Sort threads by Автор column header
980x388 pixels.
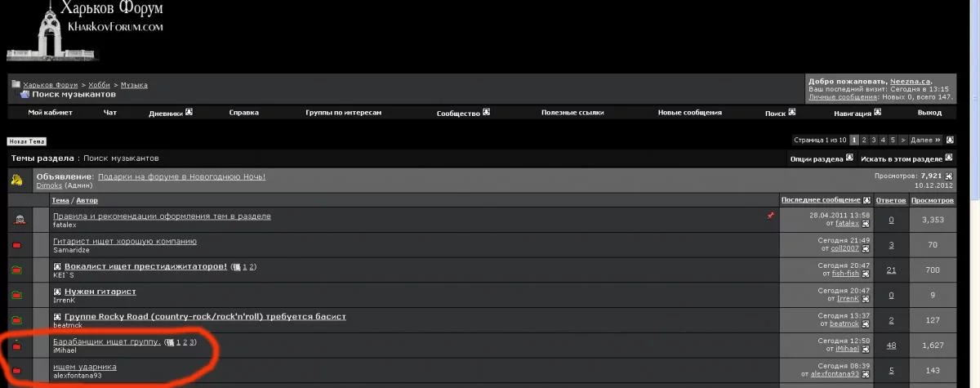(x=87, y=200)
